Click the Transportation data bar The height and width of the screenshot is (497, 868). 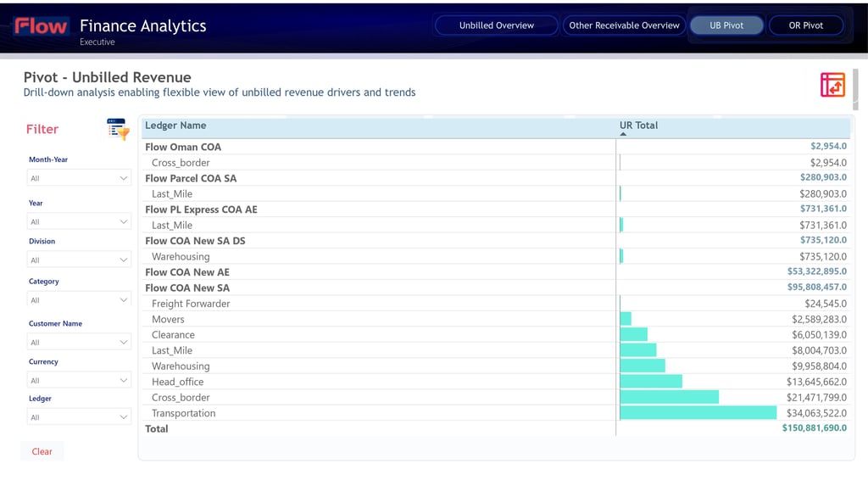698,413
